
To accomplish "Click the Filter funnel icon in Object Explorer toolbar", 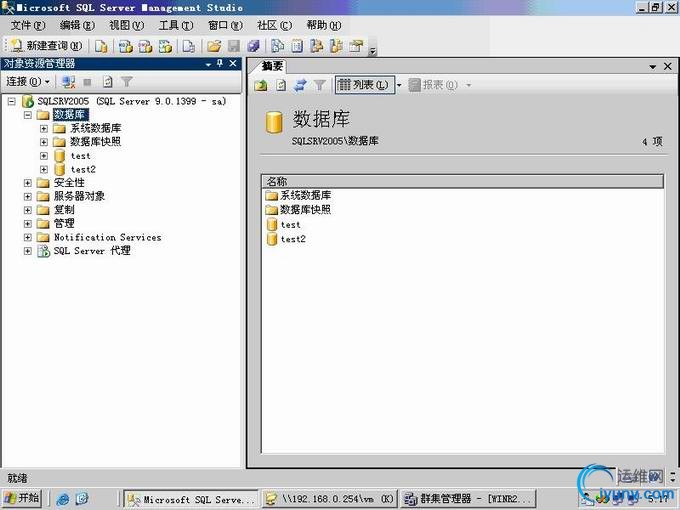I will [x=127, y=82].
